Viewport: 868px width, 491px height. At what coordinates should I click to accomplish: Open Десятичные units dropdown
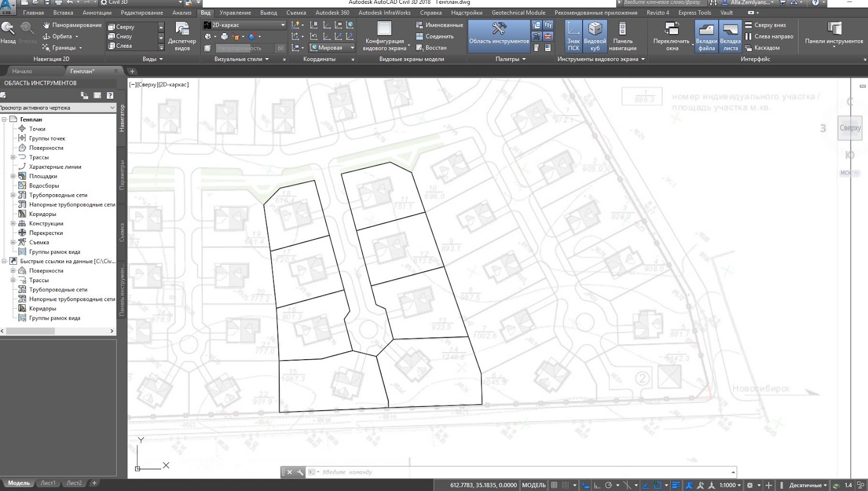pyautogui.click(x=808, y=485)
